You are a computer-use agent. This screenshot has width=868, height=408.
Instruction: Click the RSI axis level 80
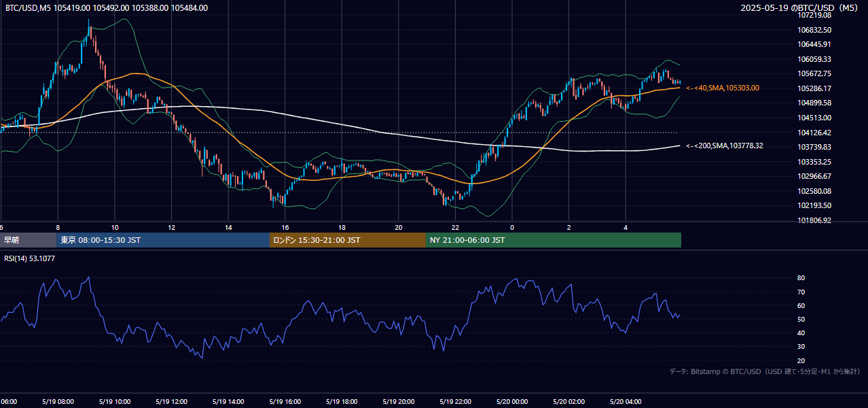(801, 278)
